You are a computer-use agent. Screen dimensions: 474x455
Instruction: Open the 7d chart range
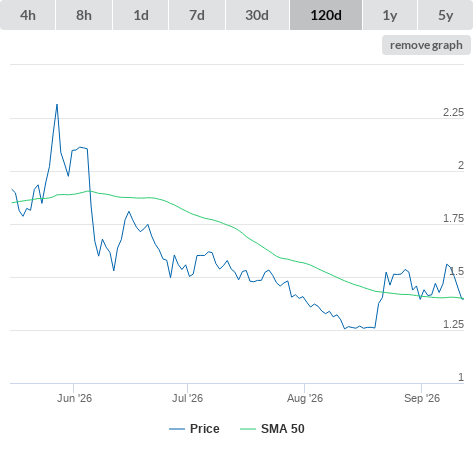[x=197, y=15]
